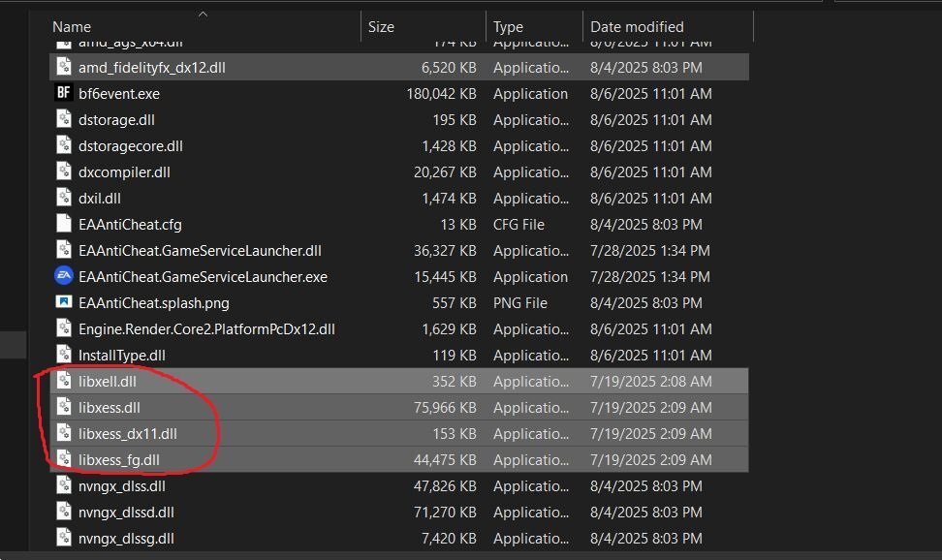942x560 pixels.
Task: Select the file bf6event.exe
Action: coord(119,94)
